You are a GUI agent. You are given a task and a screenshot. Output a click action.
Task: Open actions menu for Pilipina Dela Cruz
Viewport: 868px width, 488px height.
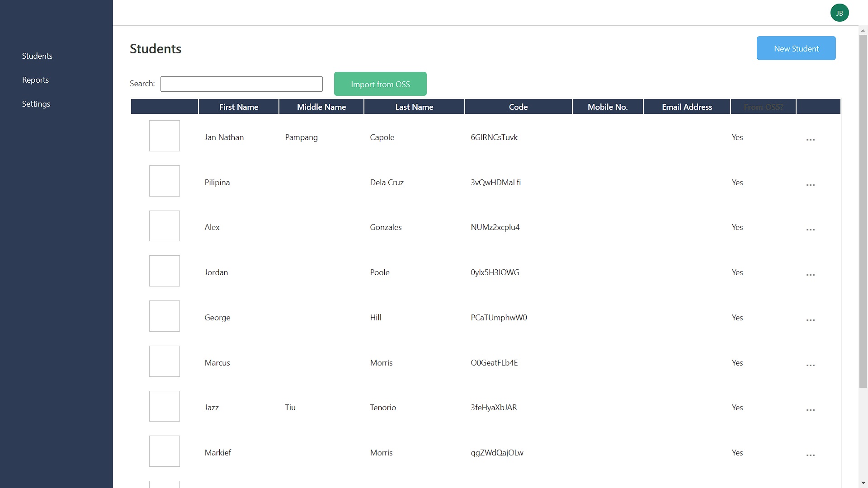pyautogui.click(x=811, y=185)
